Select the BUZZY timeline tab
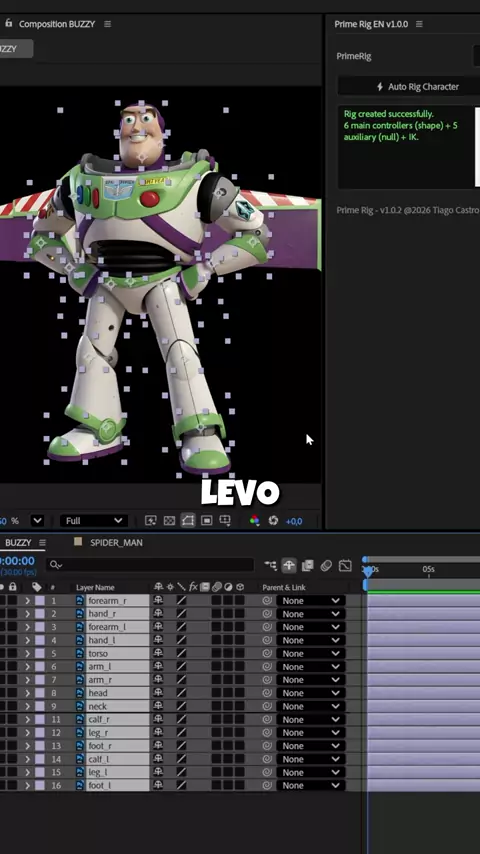The image size is (480, 854). click(x=18, y=542)
